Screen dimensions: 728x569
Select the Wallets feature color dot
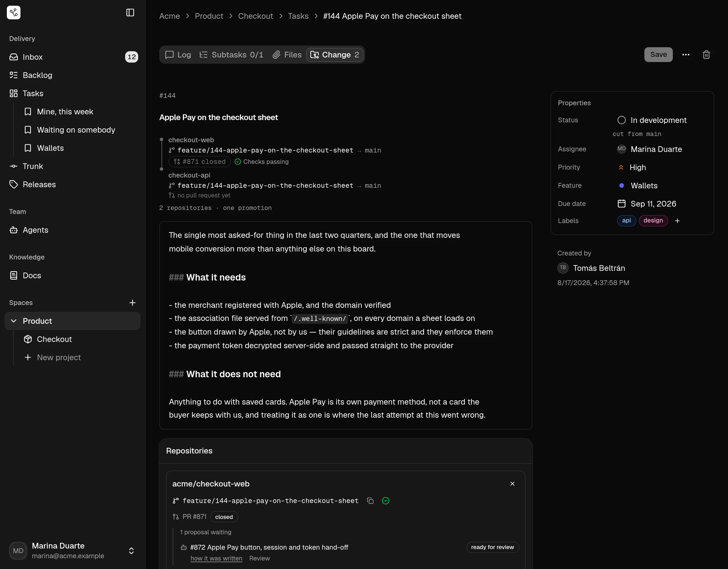pyautogui.click(x=621, y=185)
